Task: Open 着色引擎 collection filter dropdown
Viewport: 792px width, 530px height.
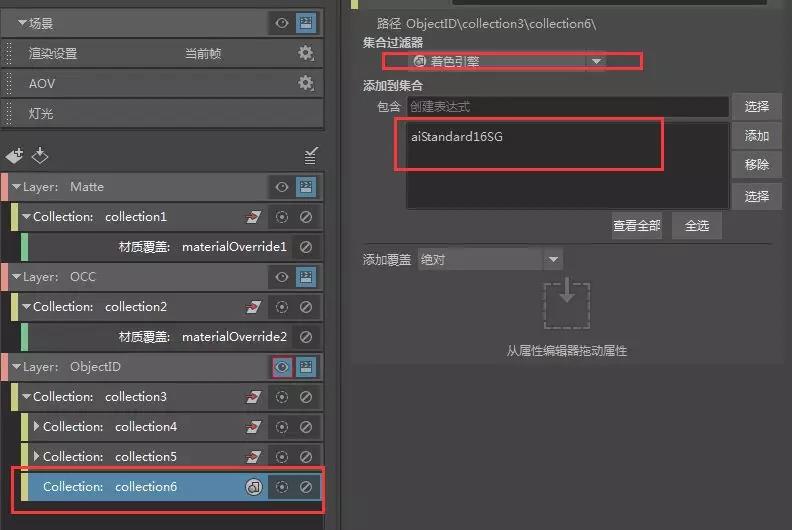Action: (x=507, y=61)
